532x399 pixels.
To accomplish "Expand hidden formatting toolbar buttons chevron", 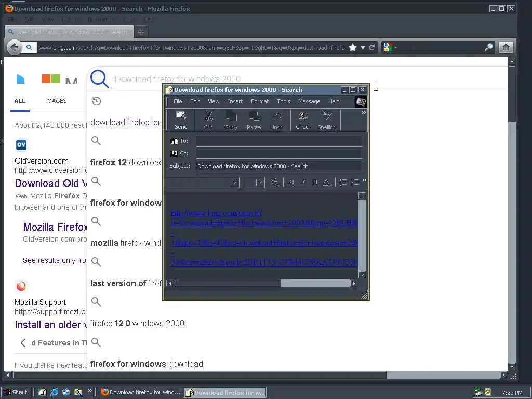I will coord(364,180).
